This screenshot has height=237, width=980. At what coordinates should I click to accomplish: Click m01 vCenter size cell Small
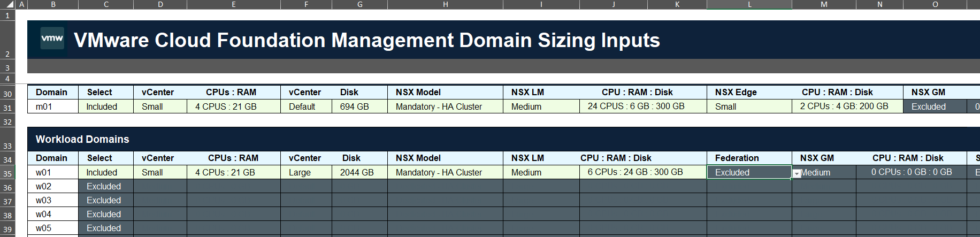160,106
